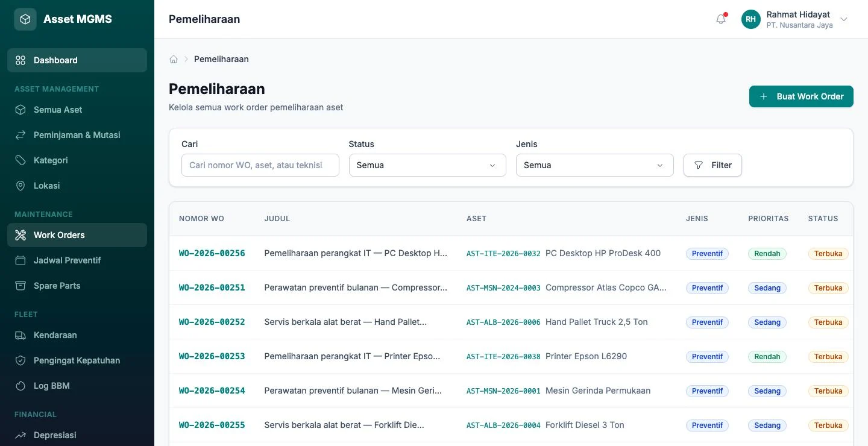
Task: Open work order WO-2026-00251
Action: click(212, 287)
